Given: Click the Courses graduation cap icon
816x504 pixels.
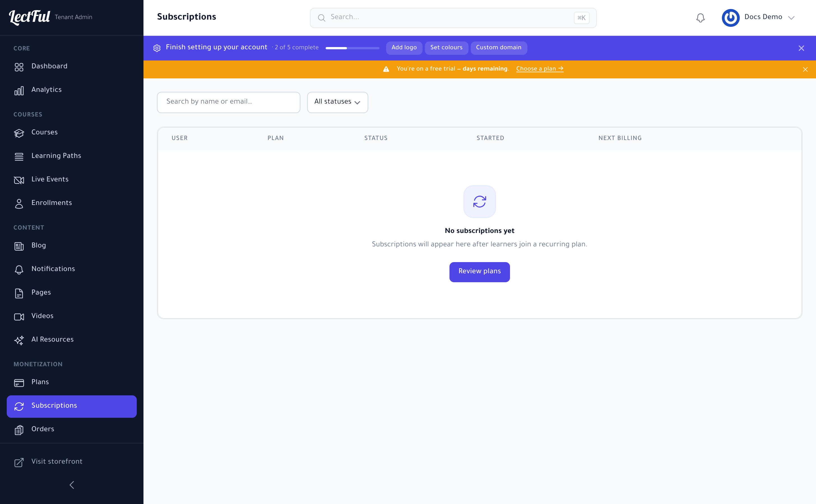Looking at the screenshot, I should (19, 133).
